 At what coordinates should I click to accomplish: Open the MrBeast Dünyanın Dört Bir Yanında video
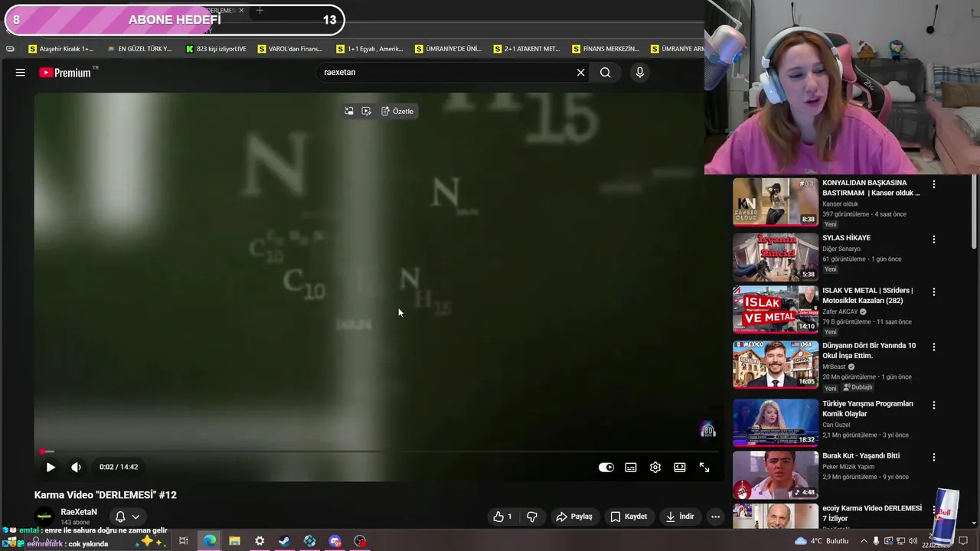point(776,365)
